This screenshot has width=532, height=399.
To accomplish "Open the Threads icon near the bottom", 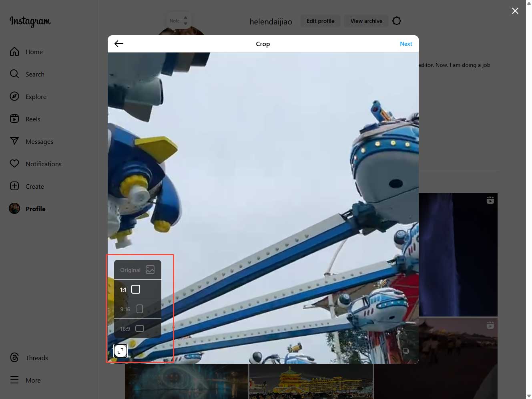I will (x=14, y=357).
